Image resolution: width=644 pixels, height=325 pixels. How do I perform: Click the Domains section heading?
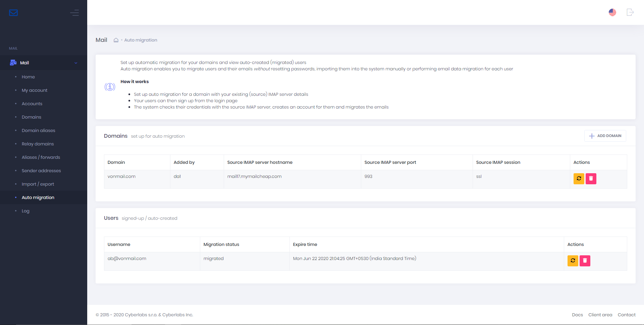pos(116,136)
